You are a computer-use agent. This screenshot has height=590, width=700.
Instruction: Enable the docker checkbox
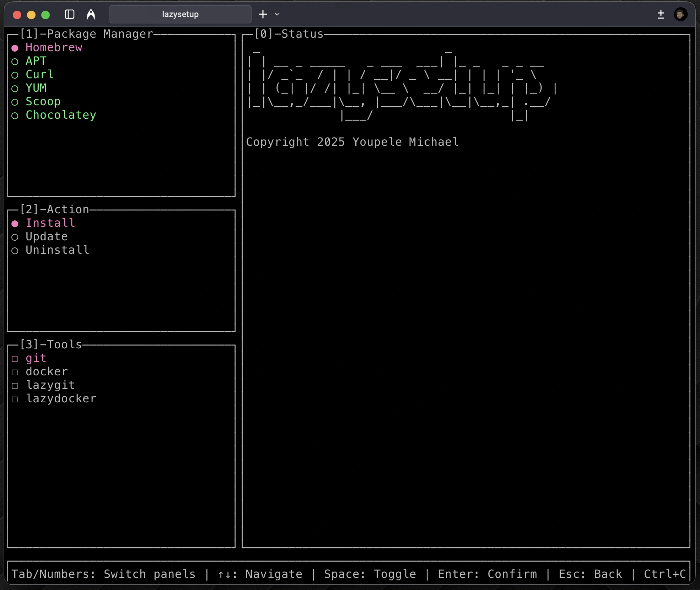click(x=15, y=372)
